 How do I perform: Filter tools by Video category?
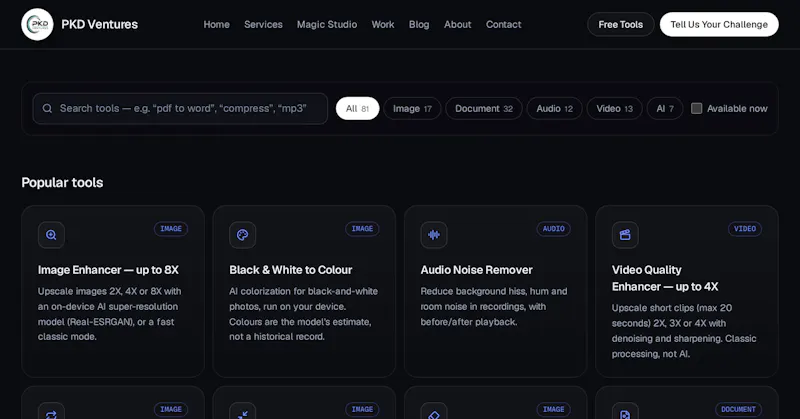(614, 108)
